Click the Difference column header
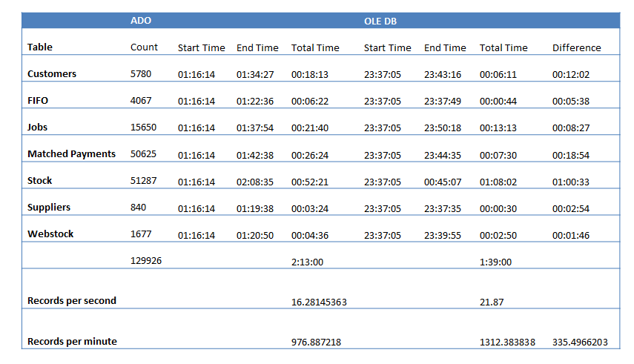 (x=576, y=48)
